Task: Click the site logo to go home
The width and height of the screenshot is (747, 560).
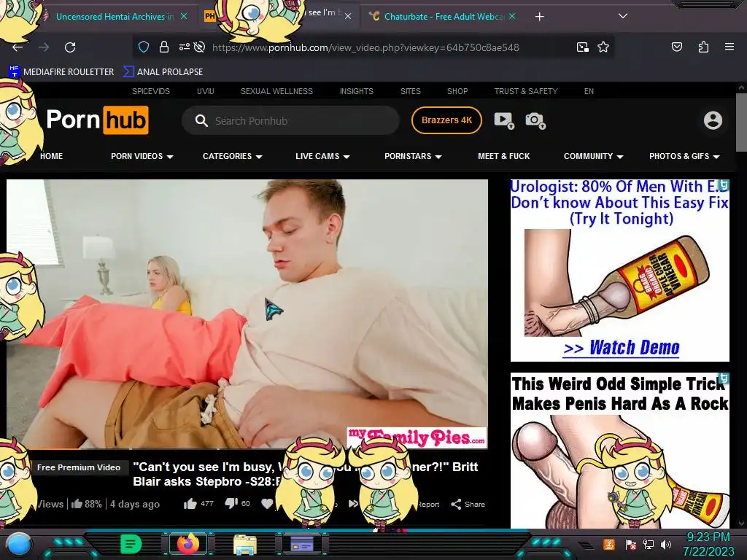Action: tap(97, 120)
